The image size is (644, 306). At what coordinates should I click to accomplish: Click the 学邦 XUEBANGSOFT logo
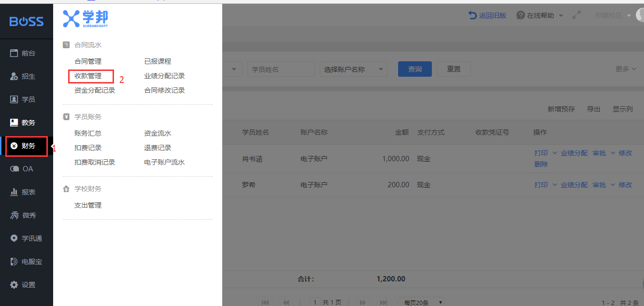(86, 19)
